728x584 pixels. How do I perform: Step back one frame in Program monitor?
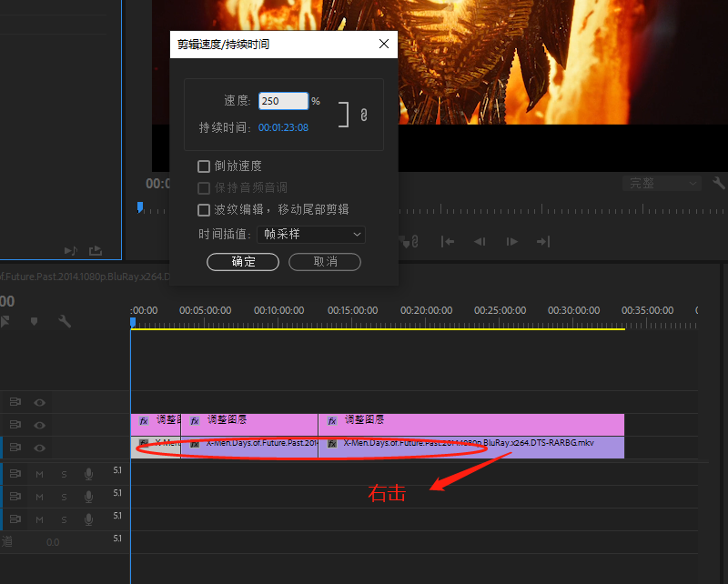480,241
